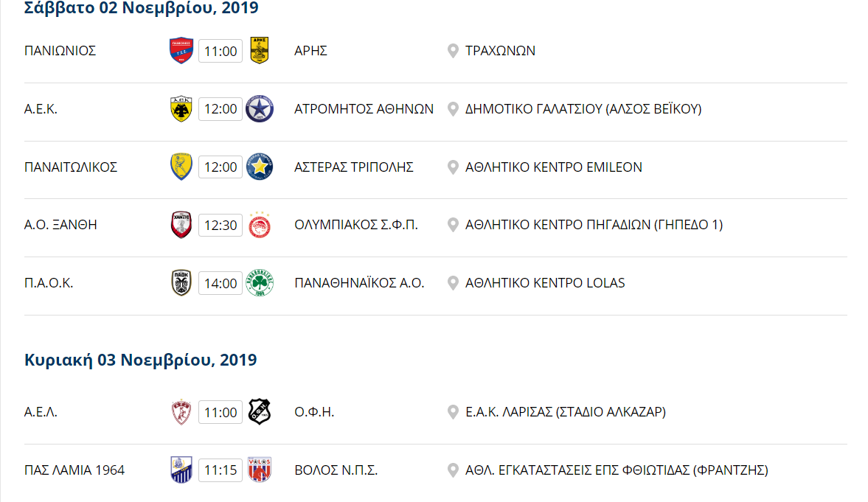This screenshot has height=502, width=868.
Task: Select the Α.Ε.Κ. eagle crest
Action: [181, 109]
